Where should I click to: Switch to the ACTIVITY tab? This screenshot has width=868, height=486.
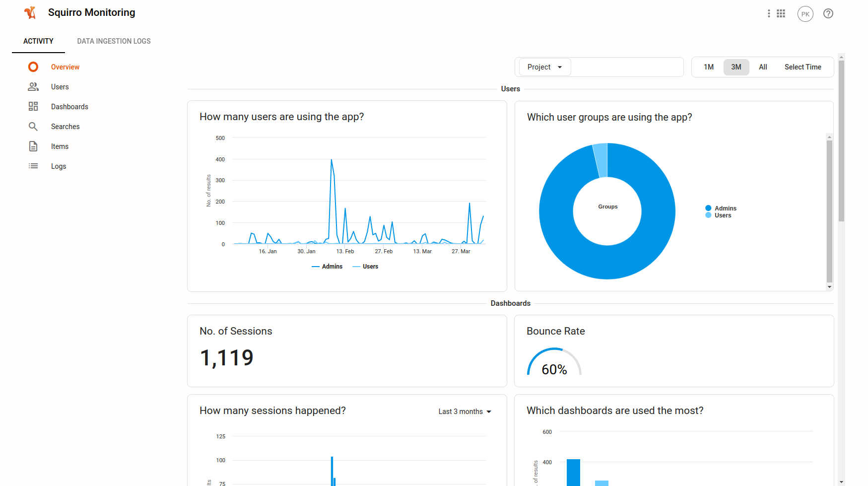point(38,41)
